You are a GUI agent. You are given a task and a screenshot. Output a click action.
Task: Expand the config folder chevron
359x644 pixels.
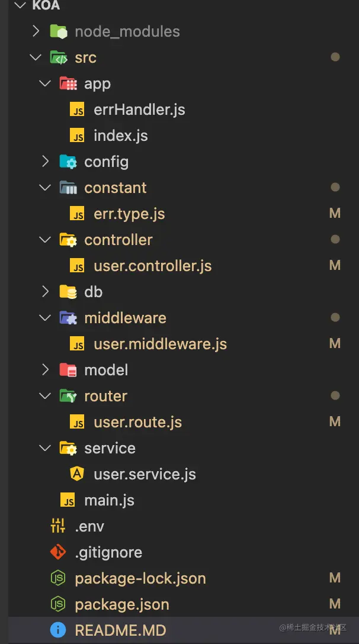click(45, 162)
